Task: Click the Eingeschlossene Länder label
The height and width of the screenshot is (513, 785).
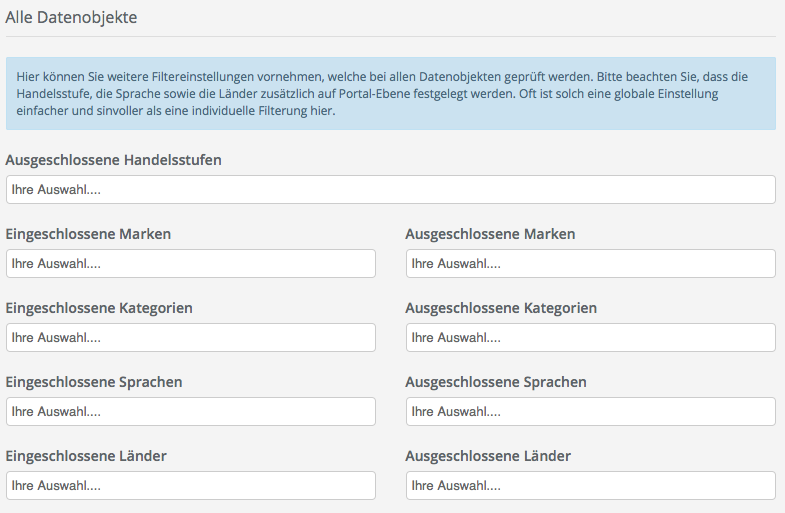Action: [86, 456]
